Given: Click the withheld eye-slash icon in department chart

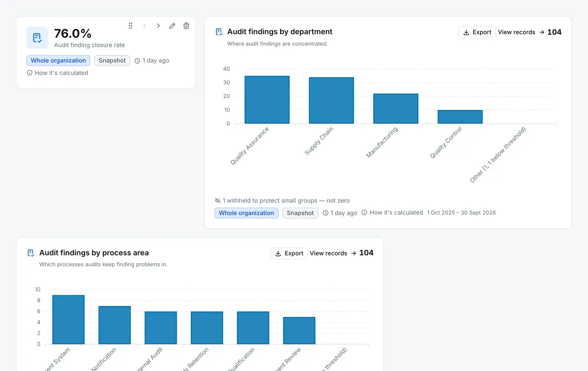Looking at the screenshot, I should 218,200.
